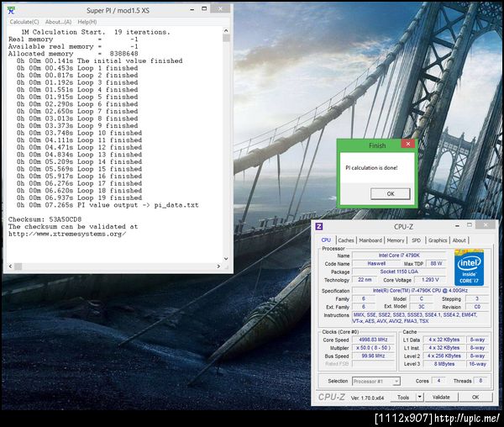Click OK in the Finish dialog

click(391, 193)
